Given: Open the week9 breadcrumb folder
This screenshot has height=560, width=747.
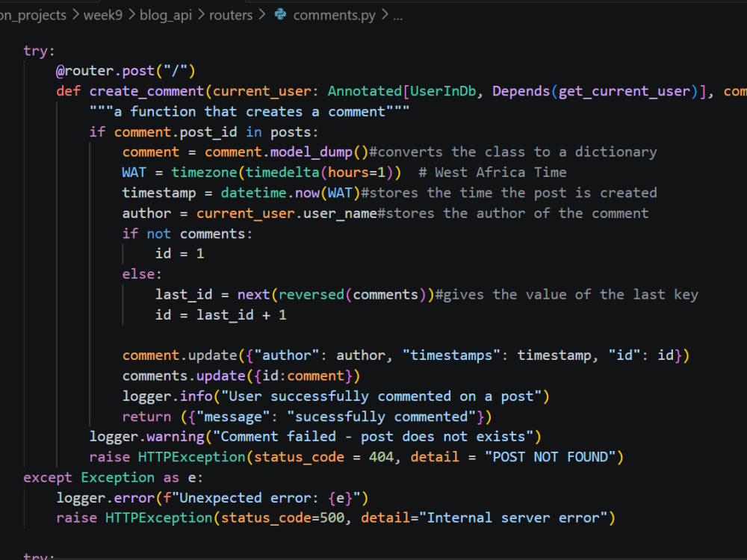Looking at the screenshot, I should [103, 15].
